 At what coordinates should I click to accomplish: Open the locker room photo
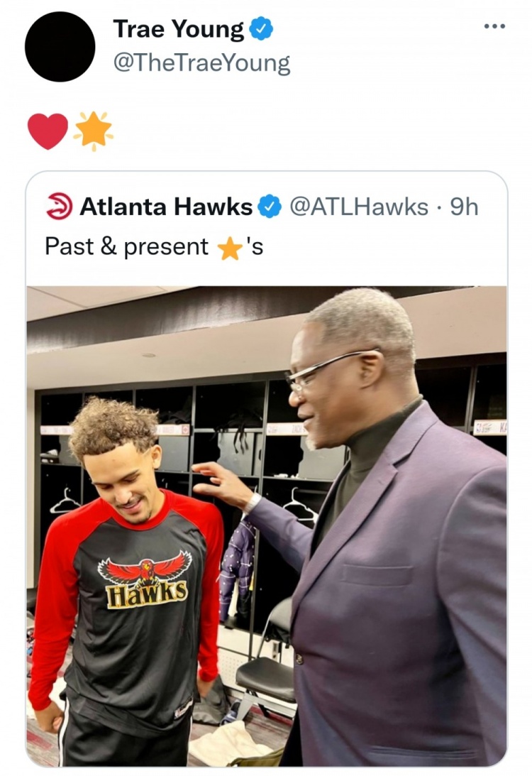click(x=267, y=526)
